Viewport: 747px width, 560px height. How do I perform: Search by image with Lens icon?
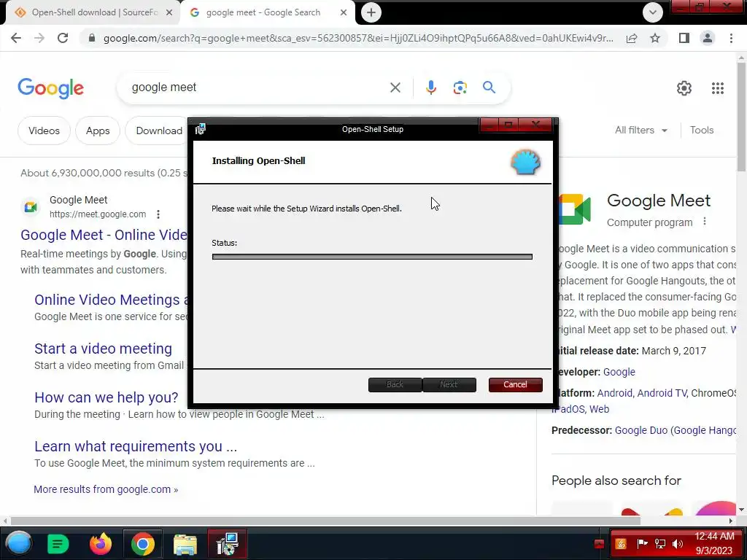(x=460, y=87)
